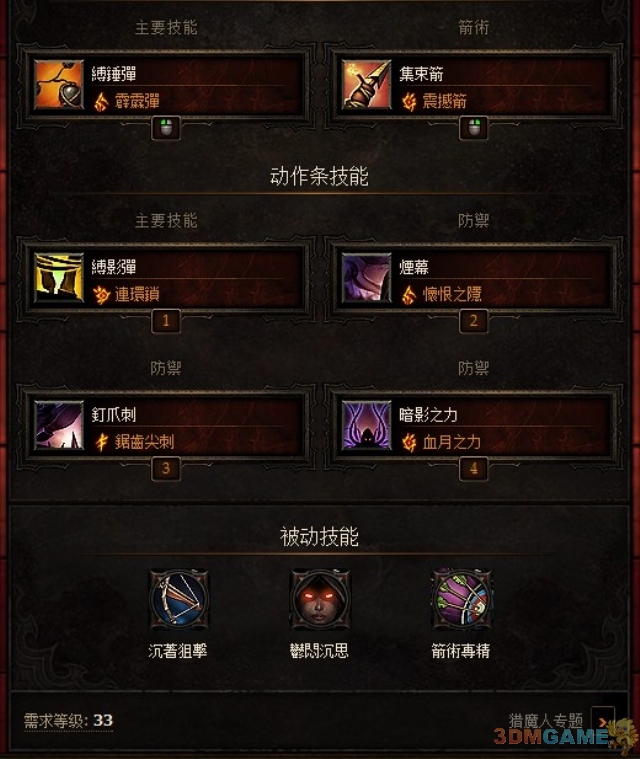This screenshot has height=759, width=640.
Task: Click right mouse button slot under 集束箭
Action: (x=473, y=128)
